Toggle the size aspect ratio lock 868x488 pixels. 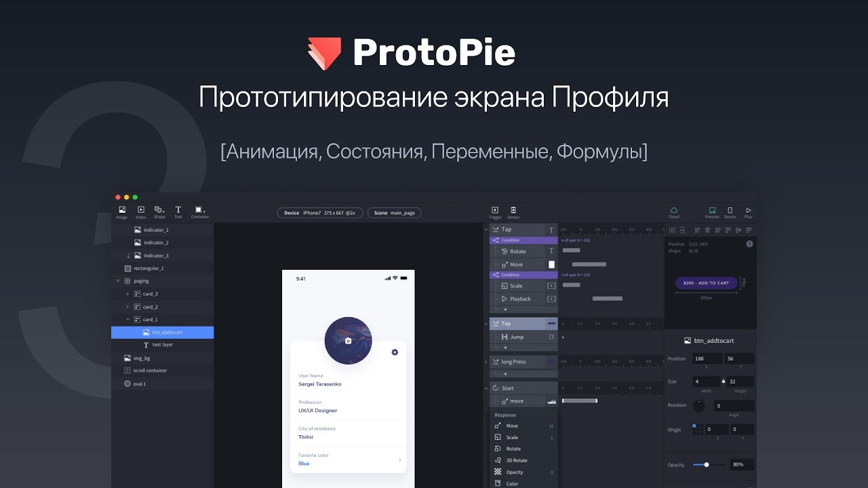point(724,382)
